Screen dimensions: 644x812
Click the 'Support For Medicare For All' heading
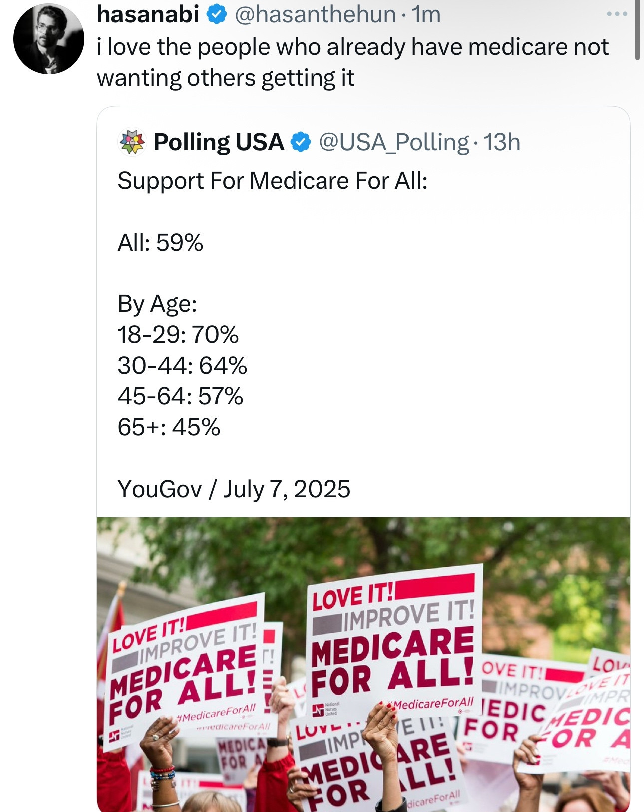(x=273, y=181)
